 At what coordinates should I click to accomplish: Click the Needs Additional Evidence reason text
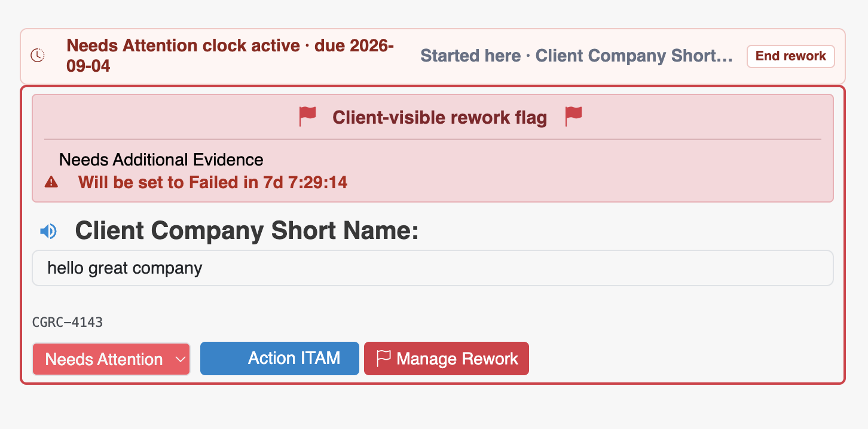(x=161, y=160)
